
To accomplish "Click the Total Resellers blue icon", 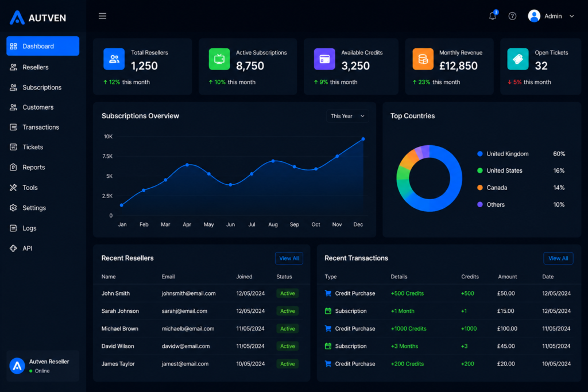I will point(114,59).
